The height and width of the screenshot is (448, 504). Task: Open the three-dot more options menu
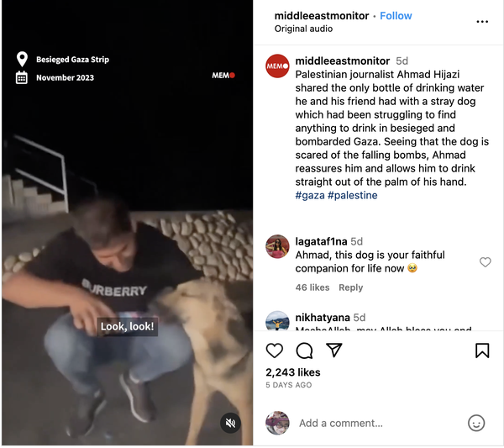tap(482, 22)
